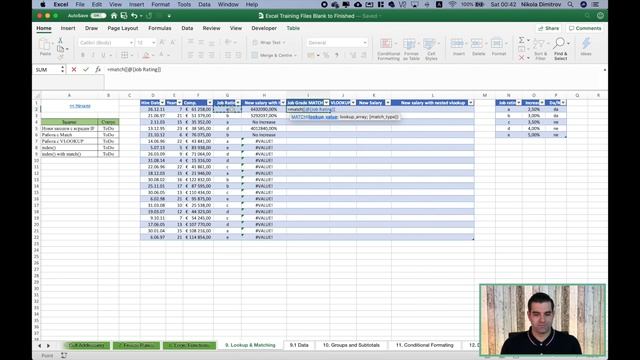Open the Format menu in menu bar
Screen dimensions: 640x360
click(160, 4)
